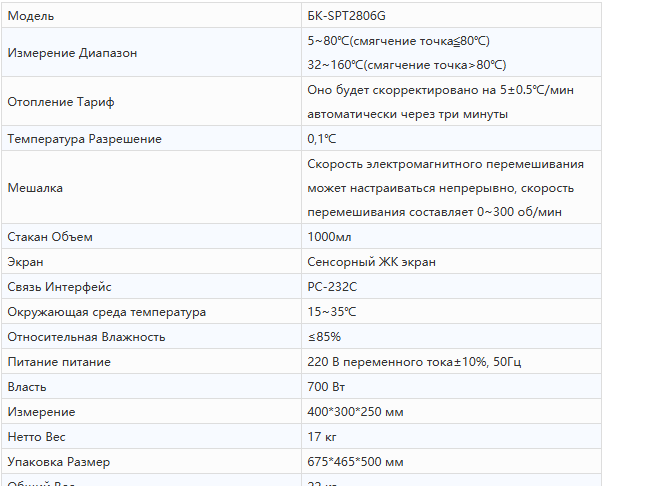Image resolution: width=645 pixels, height=486 pixels.
Task: Select the 32~160℃ softening point line
Action: pos(407,65)
